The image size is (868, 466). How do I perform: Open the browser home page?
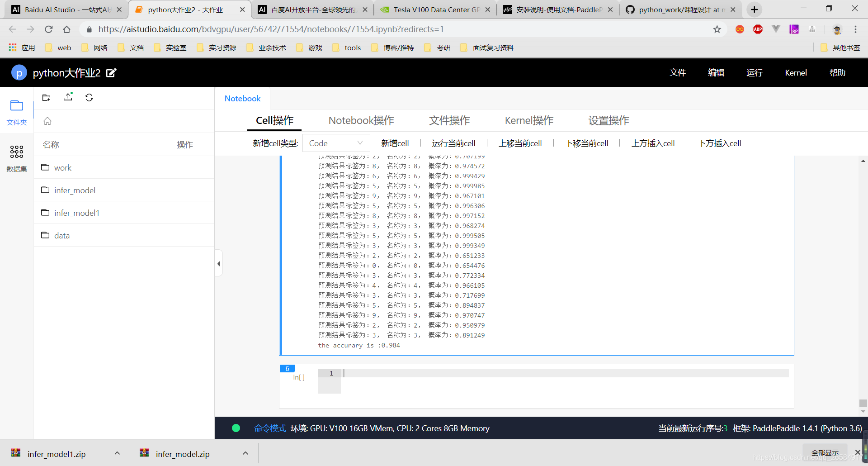67,29
